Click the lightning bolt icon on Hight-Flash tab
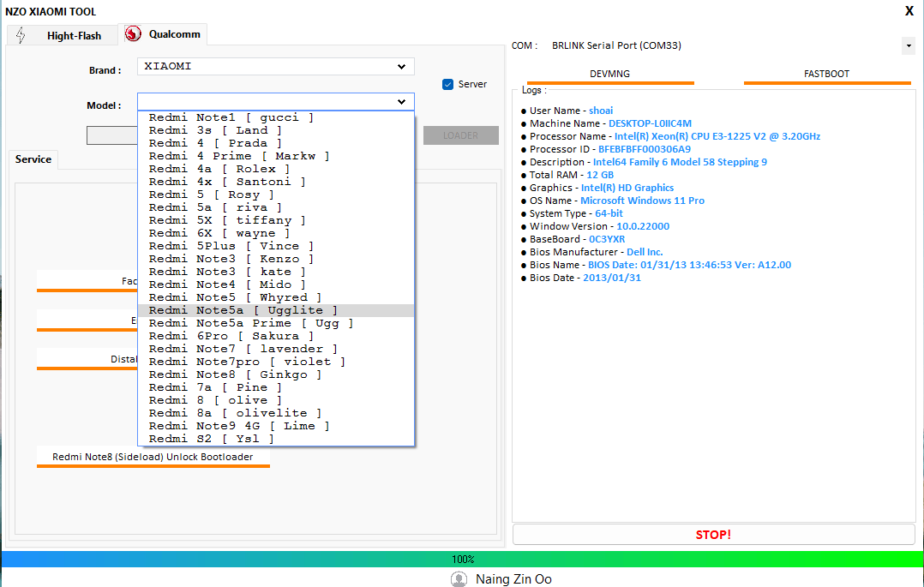924x587 pixels. click(x=19, y=34)
